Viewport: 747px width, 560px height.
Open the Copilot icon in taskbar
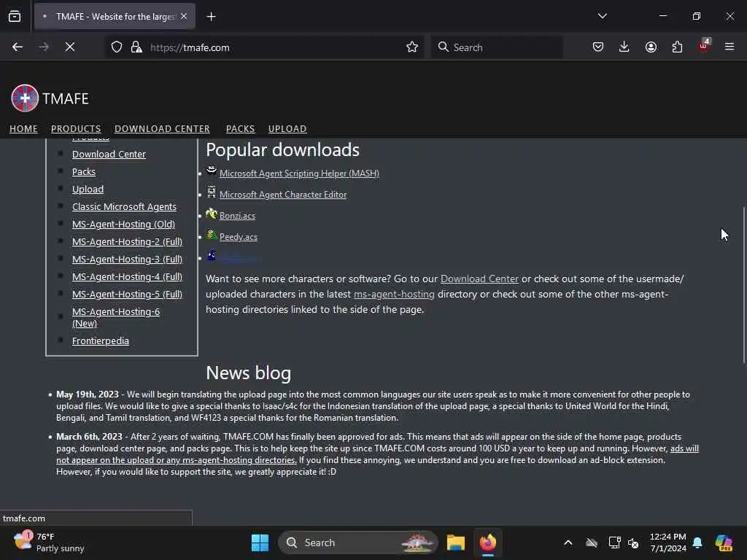[x=724, y=542]
